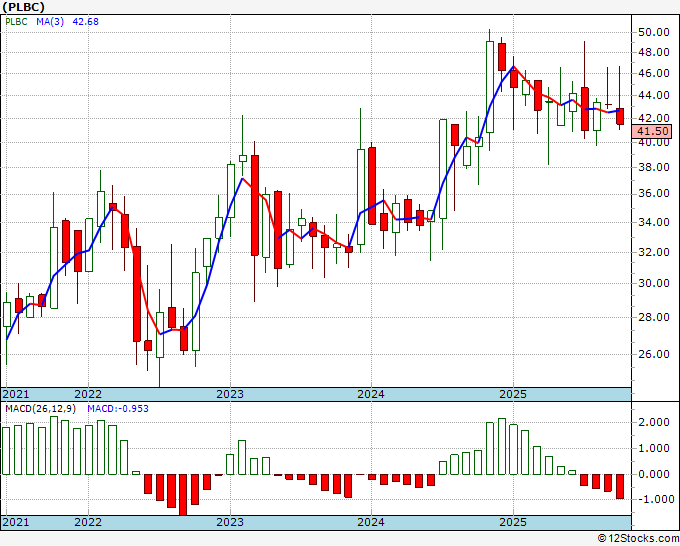Click the 0.000 MACD axis label

653,474
